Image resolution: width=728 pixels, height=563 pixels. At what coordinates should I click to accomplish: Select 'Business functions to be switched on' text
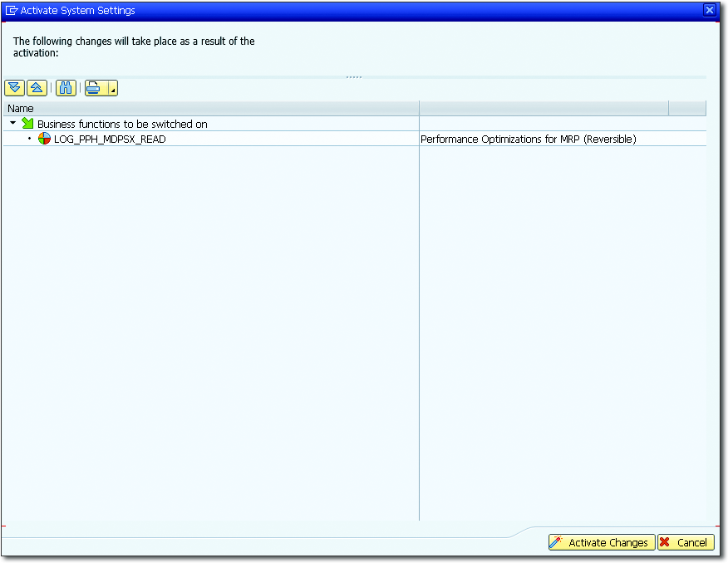click(122, 124)
